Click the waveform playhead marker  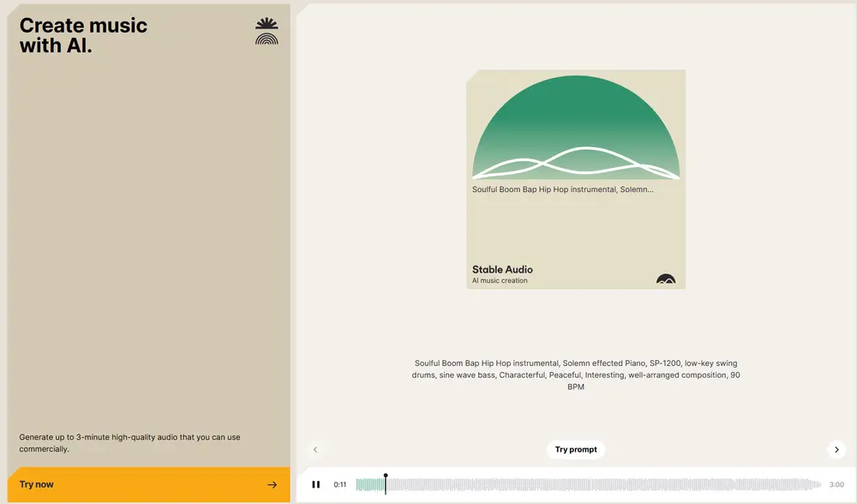[x=386, y=477]
